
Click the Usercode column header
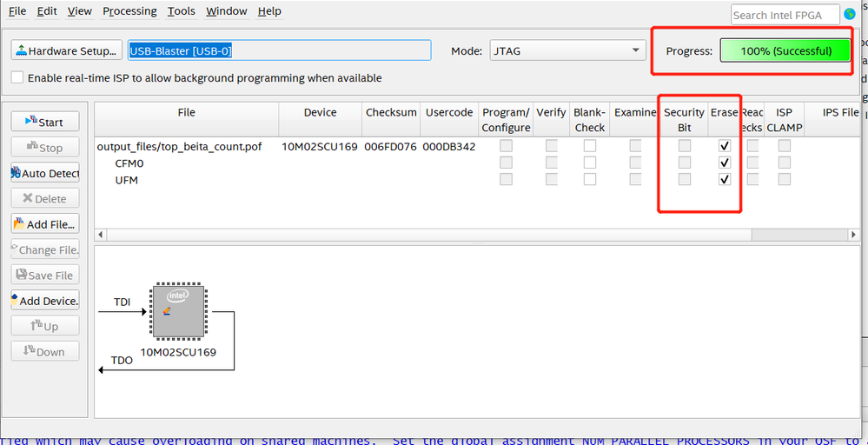(x=449, y=120)
